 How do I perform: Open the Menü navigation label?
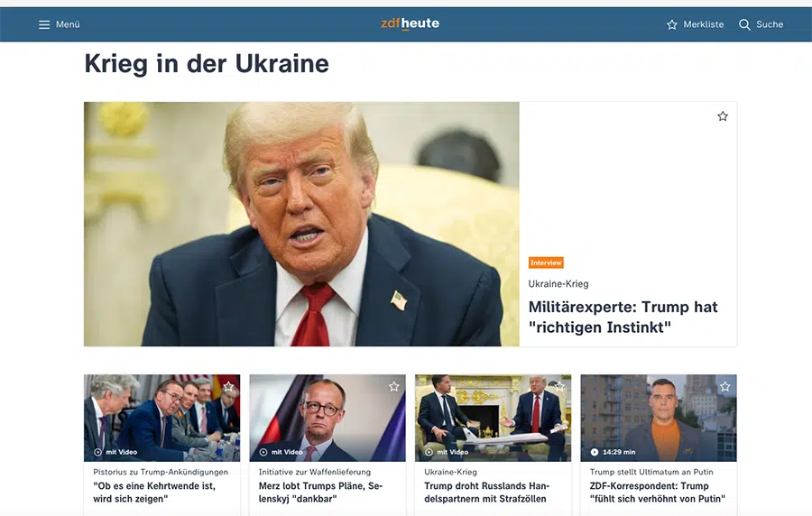(x=68, y=24)
